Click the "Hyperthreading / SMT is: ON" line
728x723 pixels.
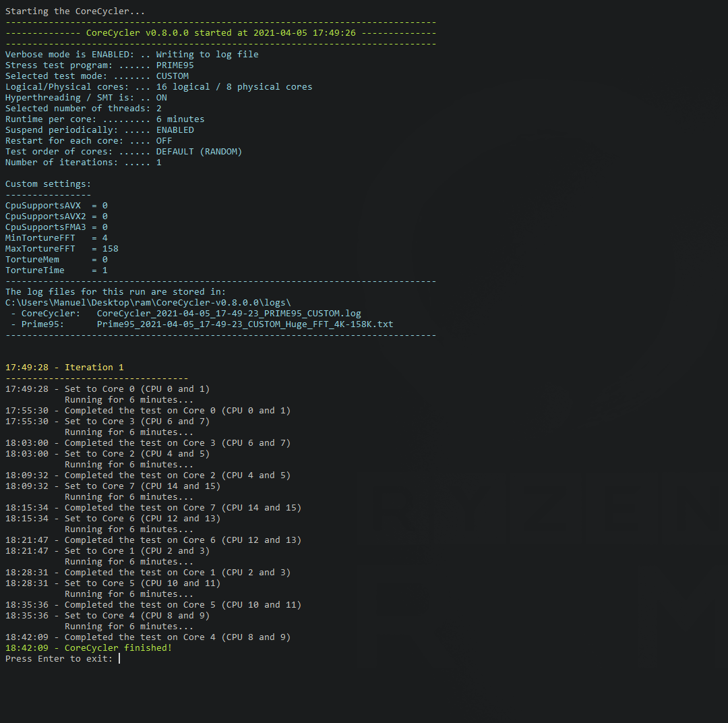coord(86,98)
